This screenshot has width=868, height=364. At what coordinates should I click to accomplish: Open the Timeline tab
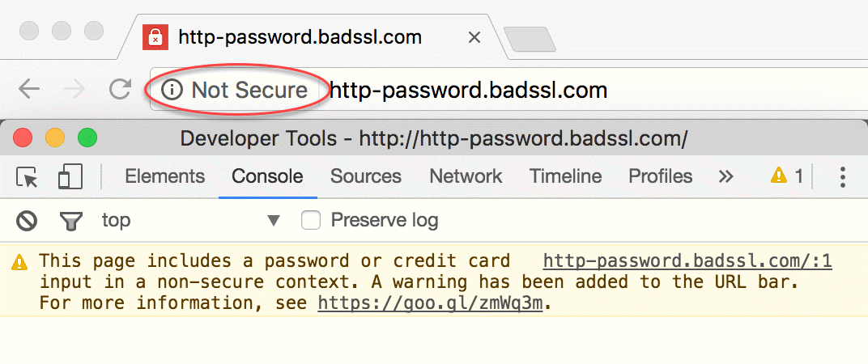[x=565, y=176]
